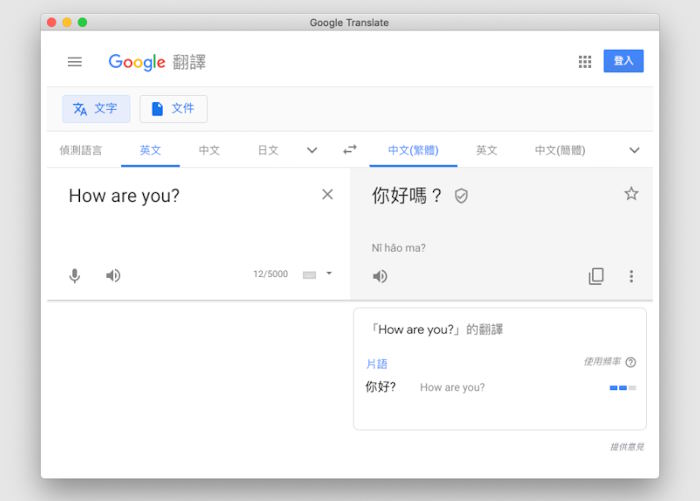This screenshot has width=700, height=501.
Task: Select 中文 as source language
Action: (x=209, y=150)
